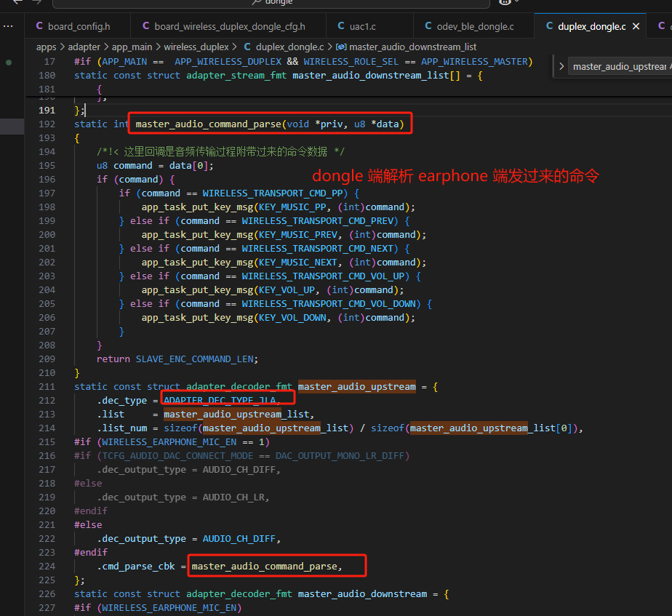The width and height of the screenshot is (672, 616).
Task: Focus the find box containing master_audio_upstream
Action: pos(620,66)
